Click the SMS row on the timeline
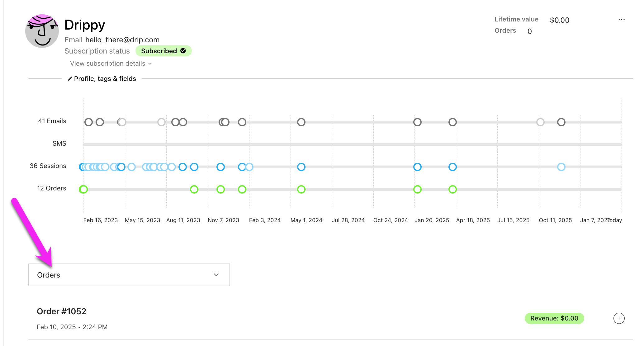The image size is (644, 346). [59, 143]
